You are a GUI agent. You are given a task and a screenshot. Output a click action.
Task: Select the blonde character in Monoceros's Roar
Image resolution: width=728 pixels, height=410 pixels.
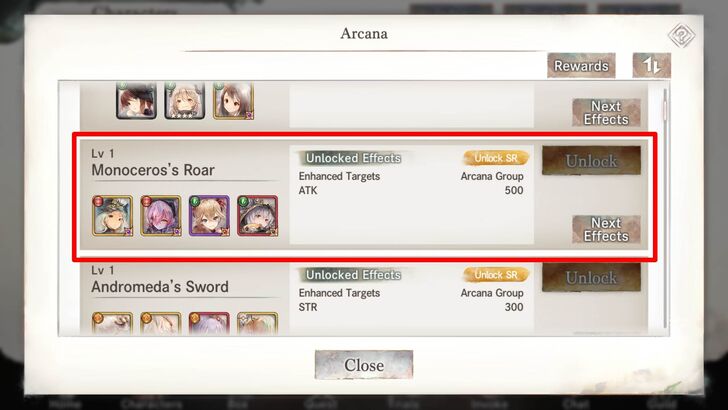click(209, 215)
